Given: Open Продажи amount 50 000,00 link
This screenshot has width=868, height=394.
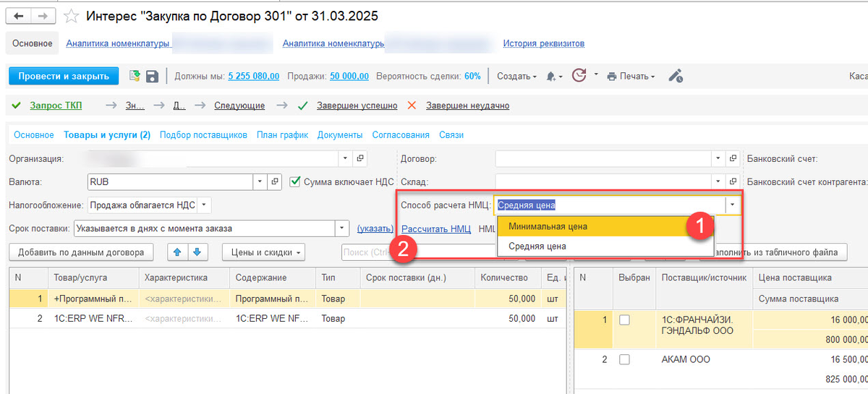Looking at the screenshot, I should pos(349,76).
